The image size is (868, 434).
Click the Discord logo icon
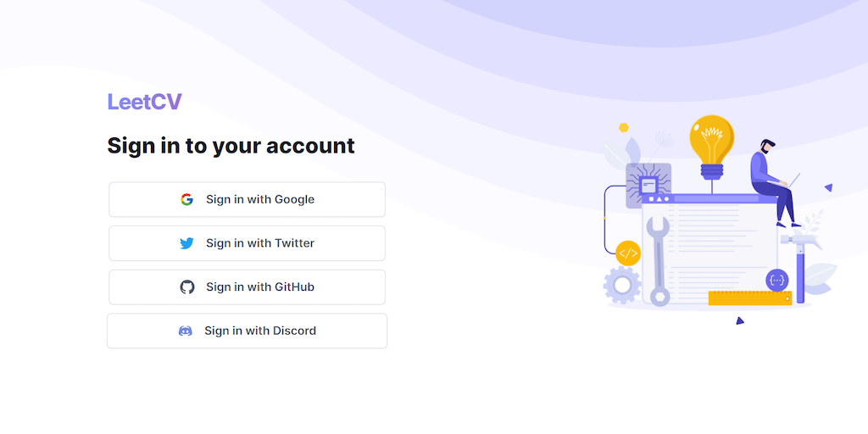click(x=186, y=331)
